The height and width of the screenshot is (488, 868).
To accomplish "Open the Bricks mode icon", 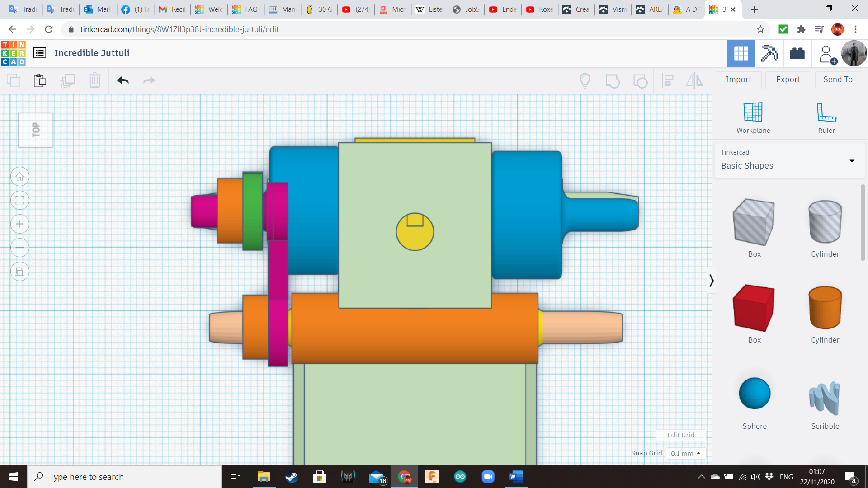I will pyautogui.click(x=797, y=53).
